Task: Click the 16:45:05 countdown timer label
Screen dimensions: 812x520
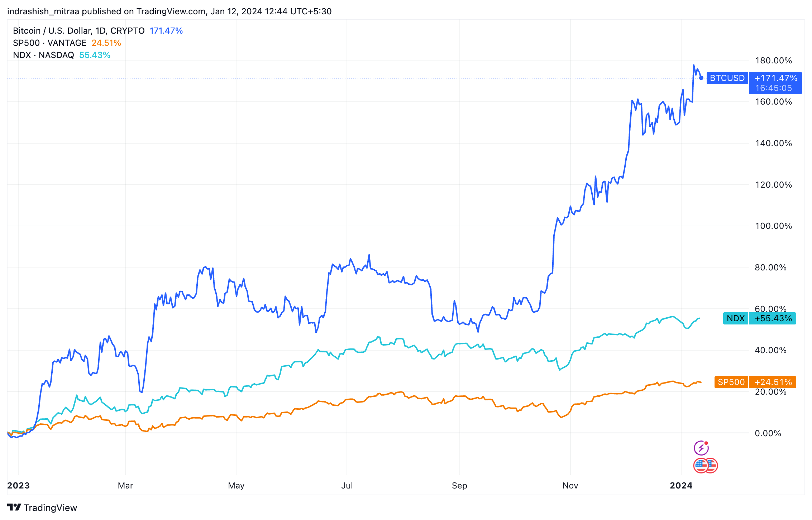Action: (774, 88)
